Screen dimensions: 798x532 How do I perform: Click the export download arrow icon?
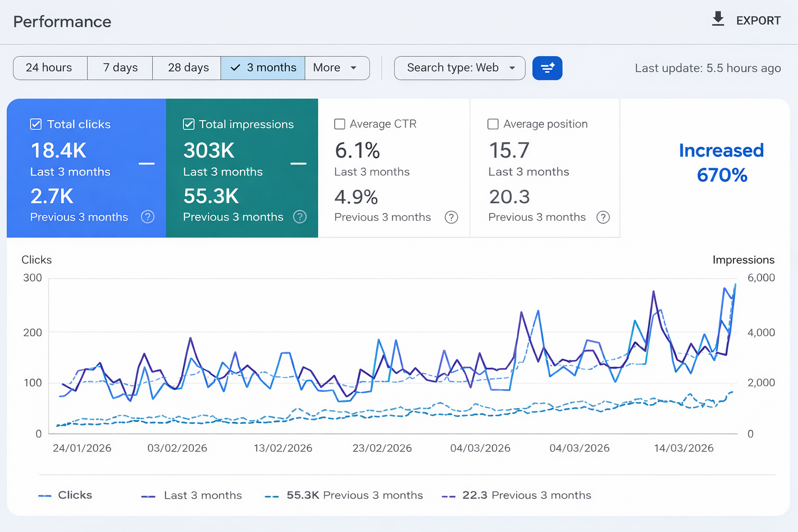click(718, 19)
